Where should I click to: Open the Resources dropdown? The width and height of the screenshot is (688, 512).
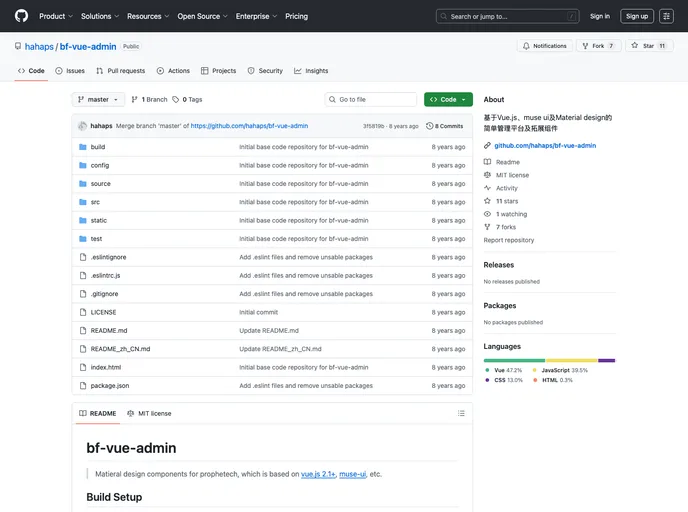coord(148,16)
